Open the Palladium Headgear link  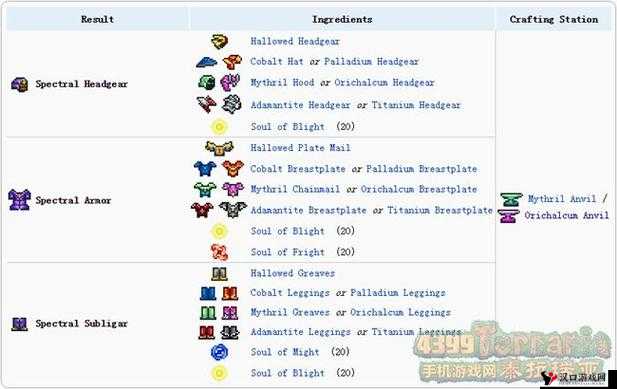[371, 62]
